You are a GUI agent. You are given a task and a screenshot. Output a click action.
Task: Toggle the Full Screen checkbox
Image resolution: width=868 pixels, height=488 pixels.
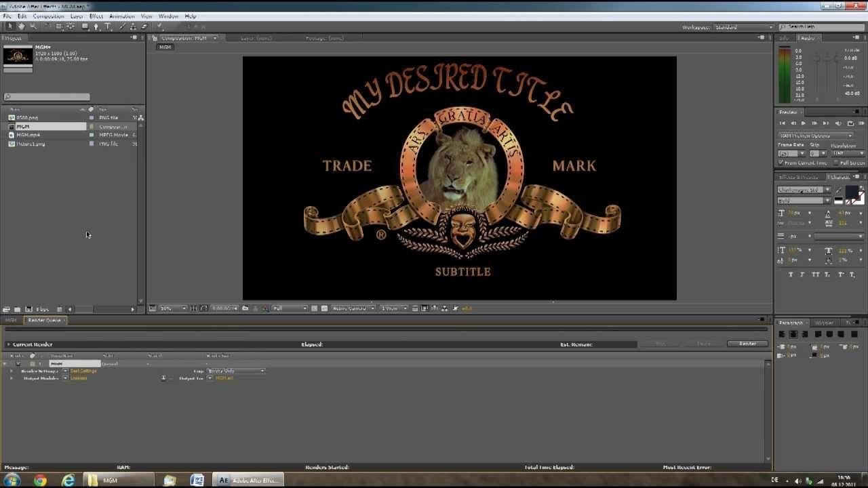coord(836,163)
